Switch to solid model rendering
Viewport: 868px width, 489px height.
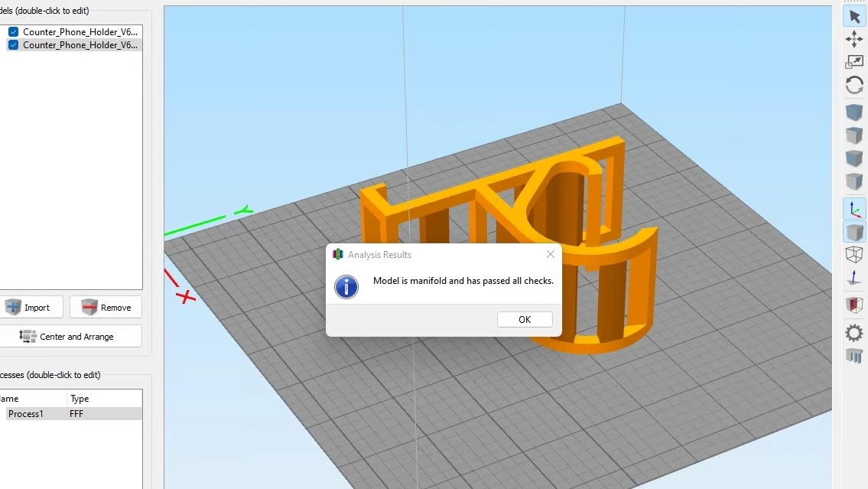pos(854,232)
